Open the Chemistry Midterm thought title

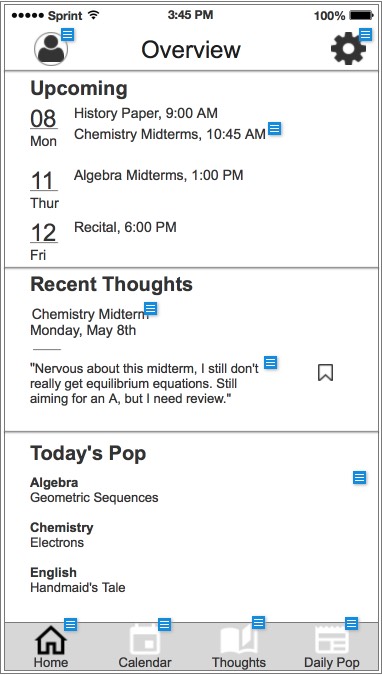tap(90, 314)
